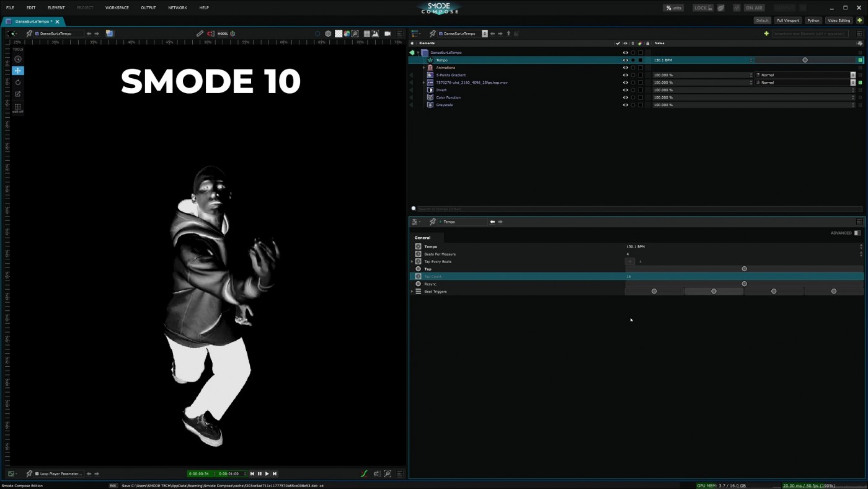Click the first Beat Triggers button
The width and height of the screenshot is (868, 489).
click(x=654, y=292)
